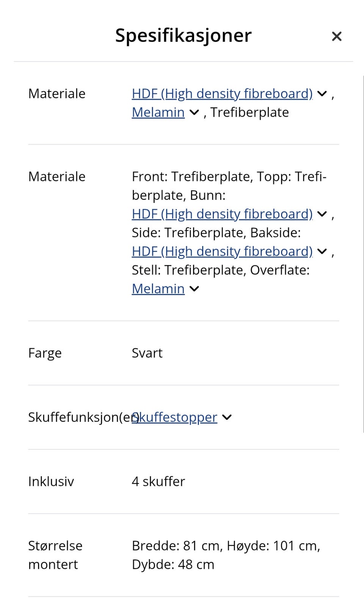The width and height of the screenshot is (364, 599).
Task: Open the HDF (High density fibreboard) link
Action: [x=222, y=94]
